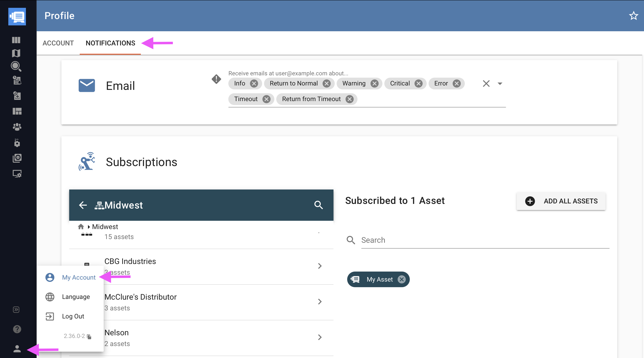The width and height of the screenshot is (644, 358).
Task: Remove the Return from Timeout chip
Action: pos(349,99)
